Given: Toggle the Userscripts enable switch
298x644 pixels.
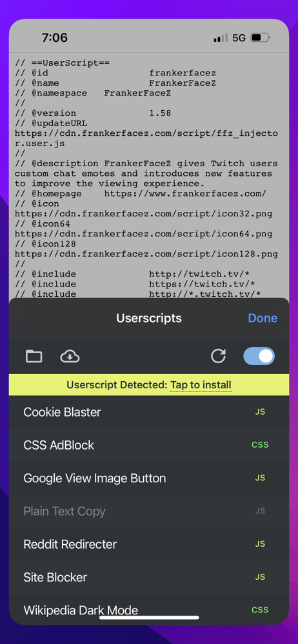Looking at the screenshot, I should coord(259,356).
